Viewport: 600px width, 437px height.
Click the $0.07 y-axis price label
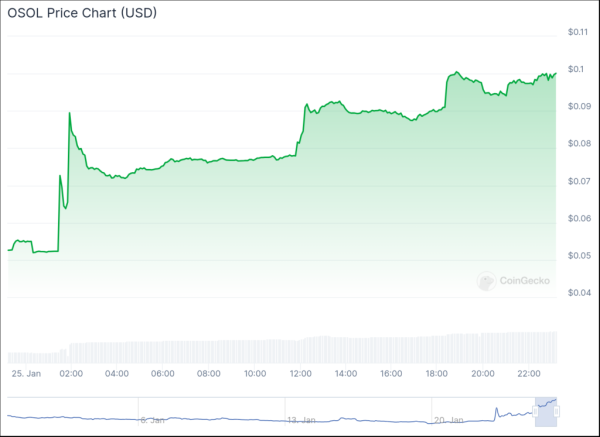(577, 181)
